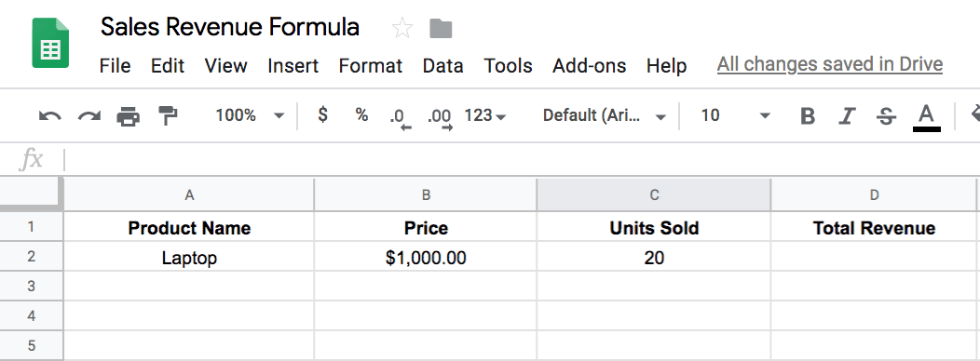Toggle Italic formatting
Image resolution: width=980 pixels, height=361 pixels.
pyautogui.click(x=847, y=116)
